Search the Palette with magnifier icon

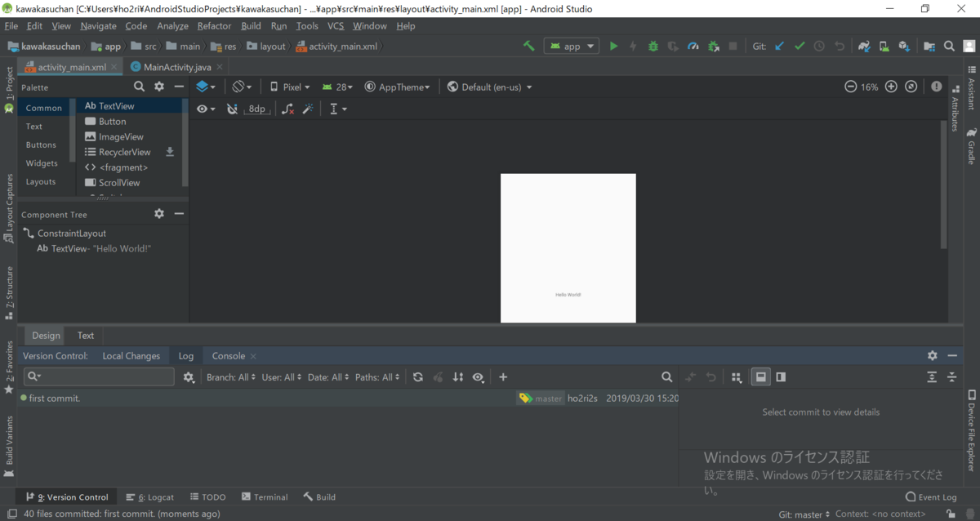(x=140, y=87)
